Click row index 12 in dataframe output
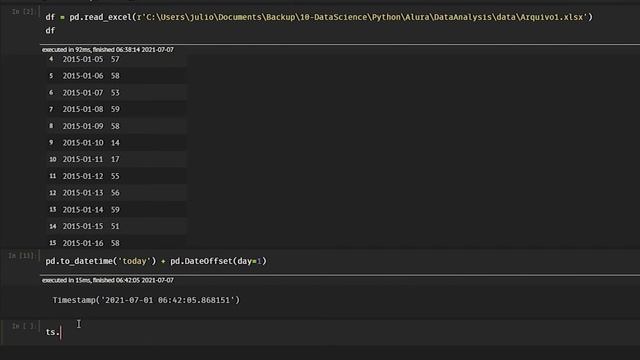The width and height of the screenshot is (640, 360). 53,193
